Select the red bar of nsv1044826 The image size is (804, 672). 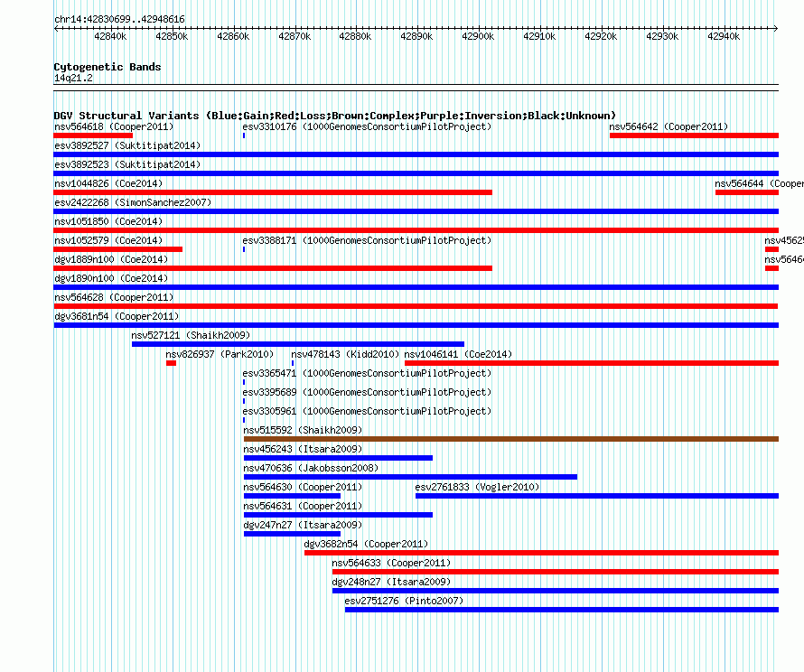coord(273,192)
